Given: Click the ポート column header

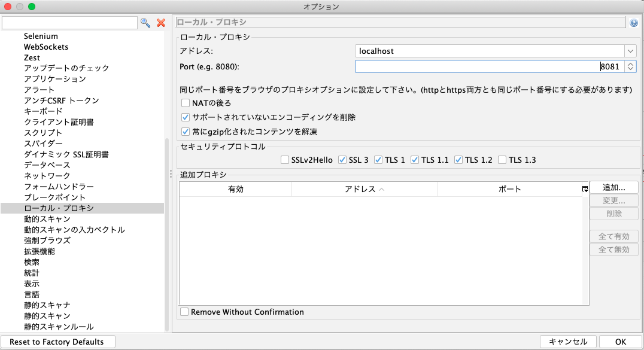Looking at the screenshot, I should coord(510,189).
